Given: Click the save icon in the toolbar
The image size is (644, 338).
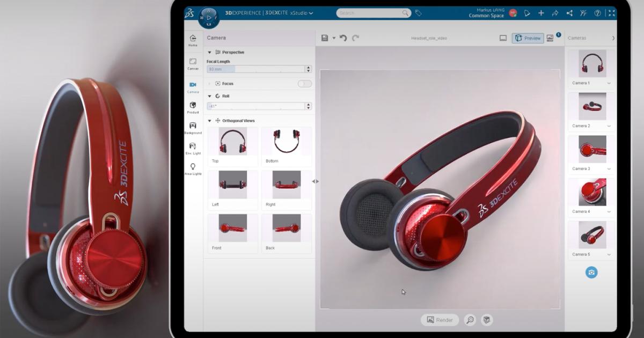Looking at the screenshot, I should tap(325, 38).
